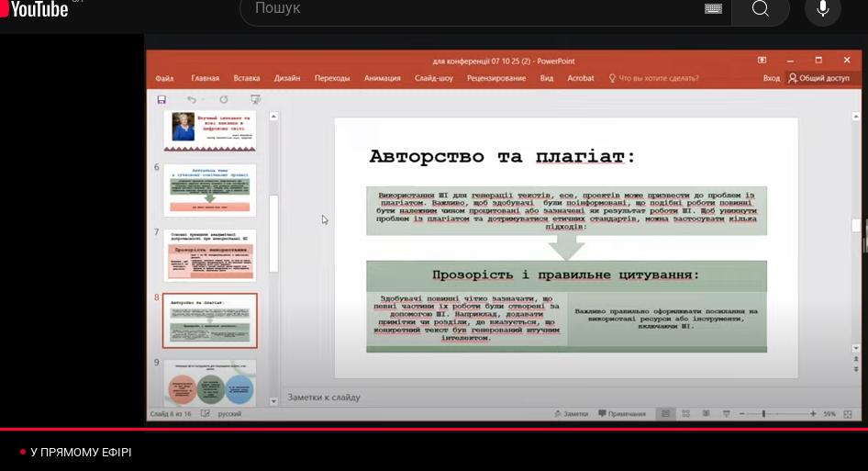The width and height of the screenshot is (868, 471).
Task: Click YouTube voice search microphone icon
Action: [822, 9]
